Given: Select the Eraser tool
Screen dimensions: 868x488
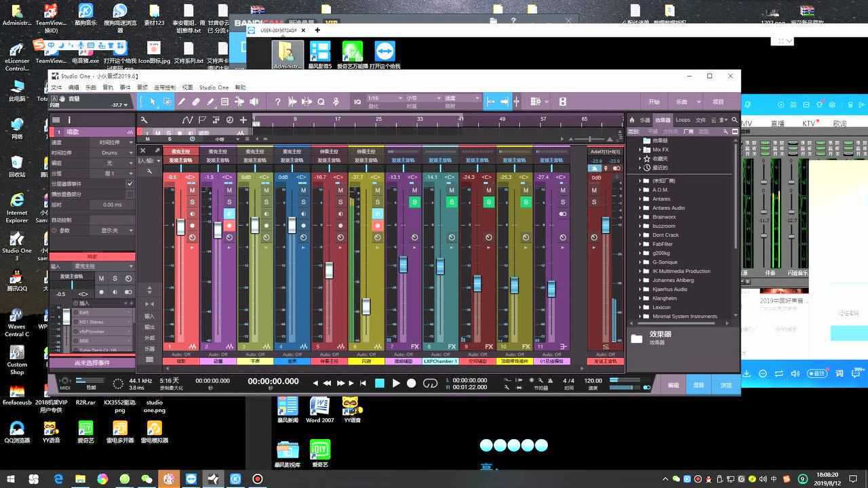Looking at the screenshot, I should (196, 102).
